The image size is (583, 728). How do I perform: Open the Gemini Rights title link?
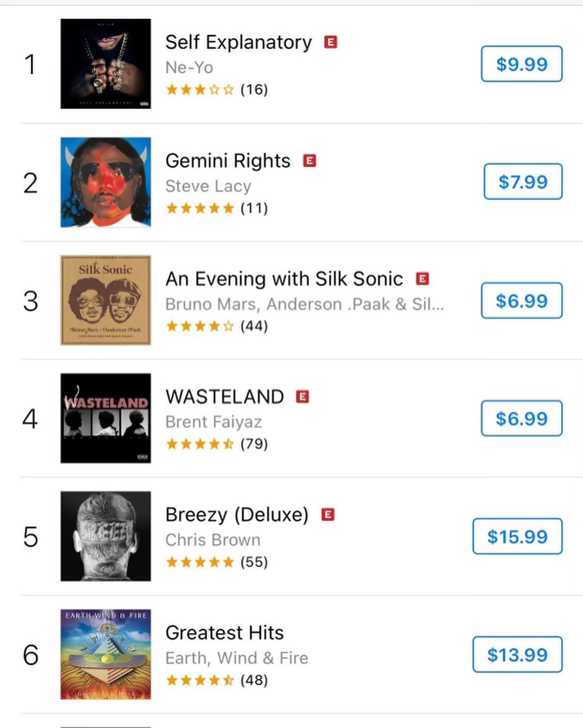point(227,161)
